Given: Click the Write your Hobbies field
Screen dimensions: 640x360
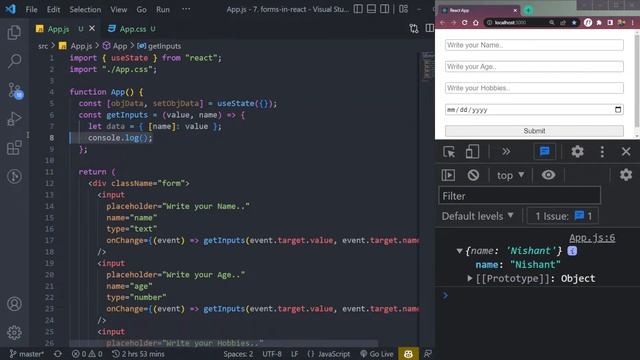Looking at the screenshot, I should click(534, 88).
